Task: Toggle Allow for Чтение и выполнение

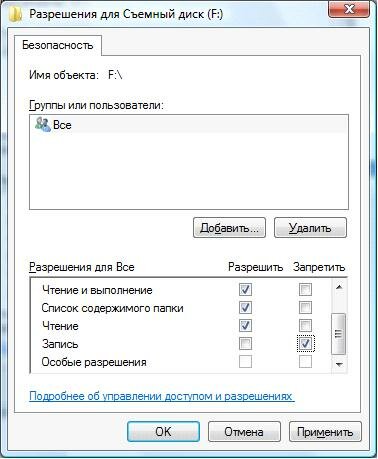Action: (x=245, y=290)
